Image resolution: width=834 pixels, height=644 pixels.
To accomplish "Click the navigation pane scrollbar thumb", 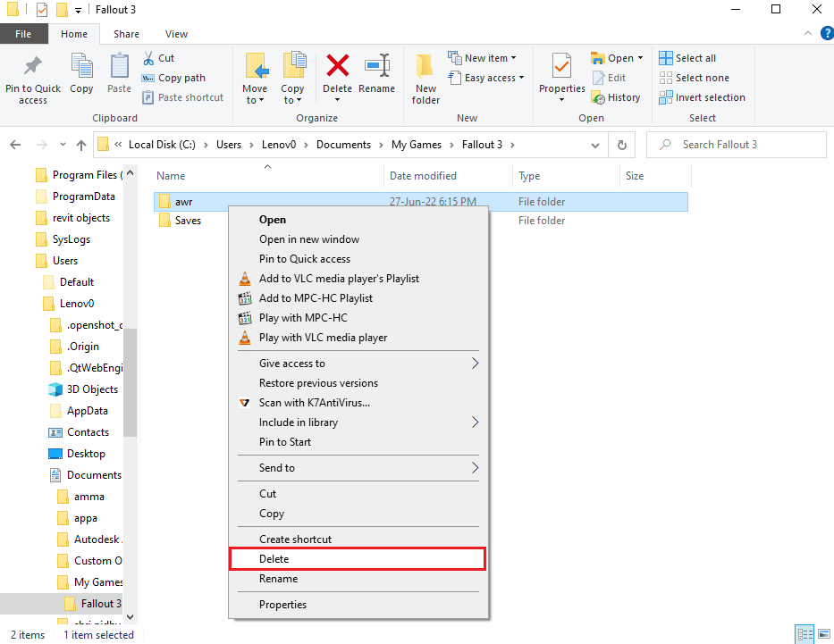I will [130, 382].
